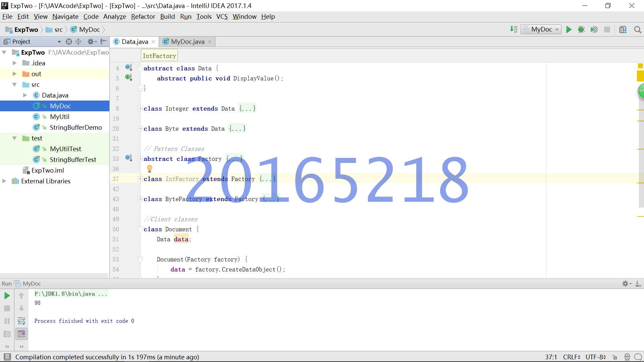
Task: Run with coverage icon in toolbar
Action: click(594, 29)
